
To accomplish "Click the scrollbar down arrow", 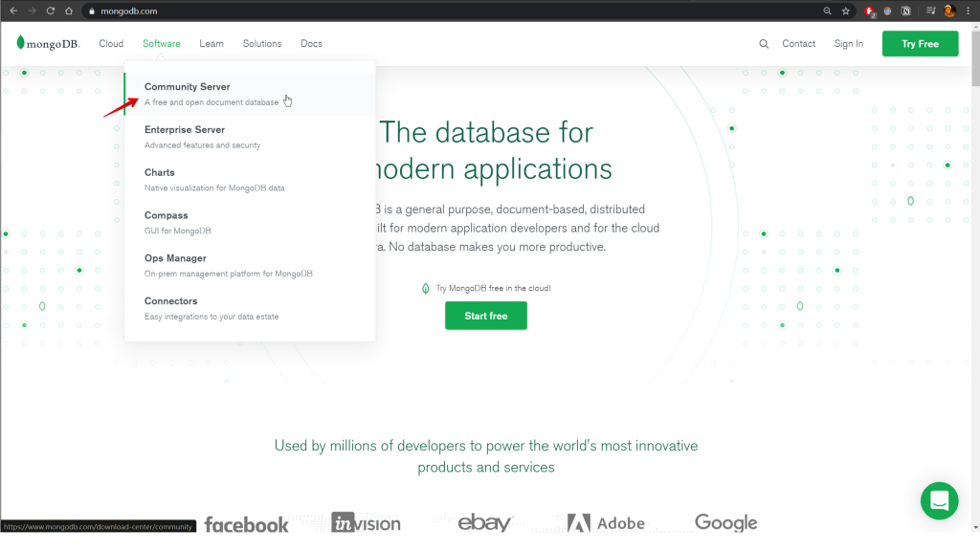I will tap(975, 528).
